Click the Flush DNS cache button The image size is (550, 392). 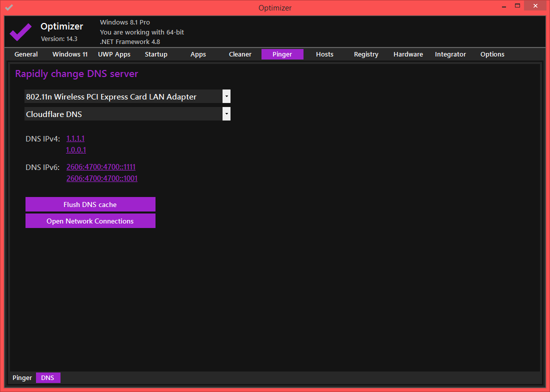[x=90, y=204]
